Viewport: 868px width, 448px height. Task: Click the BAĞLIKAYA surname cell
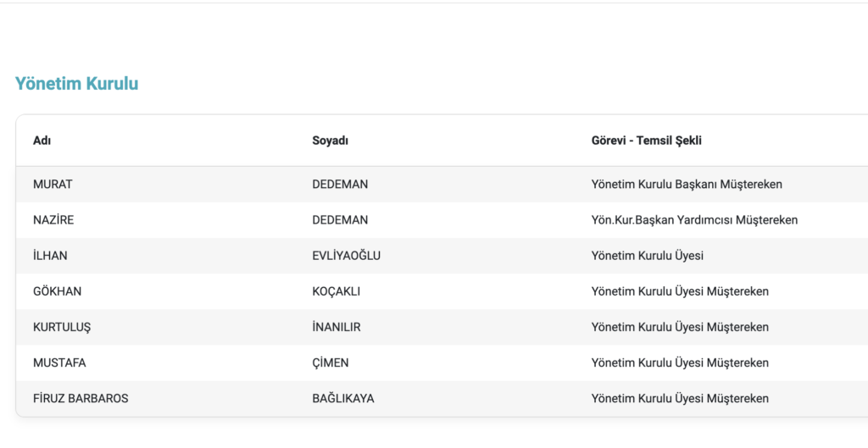(x=342, y=398)
